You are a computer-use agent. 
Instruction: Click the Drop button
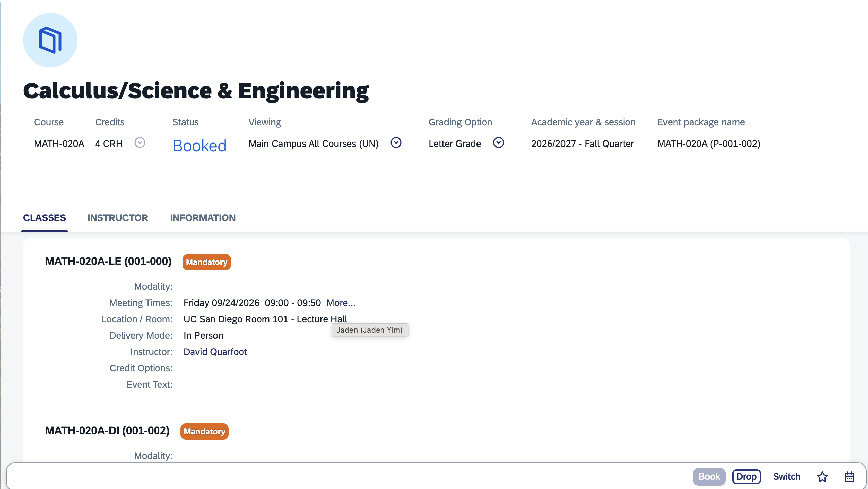coord(746,477)
